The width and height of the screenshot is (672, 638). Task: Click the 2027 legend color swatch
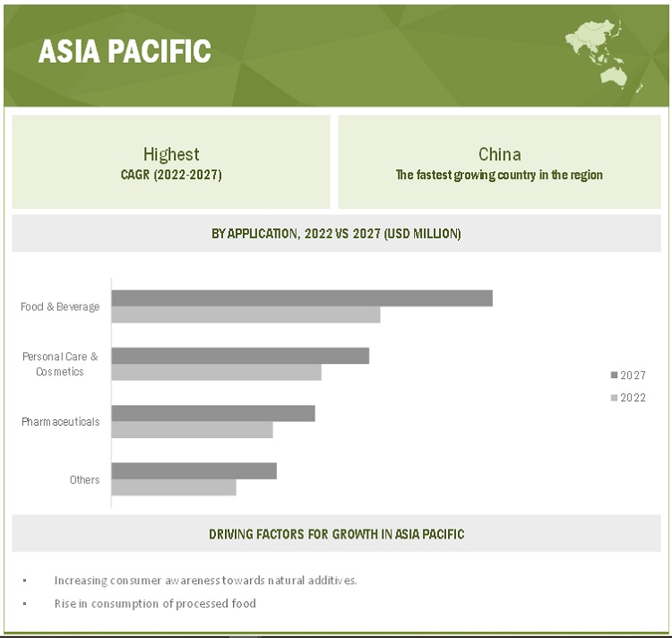click(614, 375)
